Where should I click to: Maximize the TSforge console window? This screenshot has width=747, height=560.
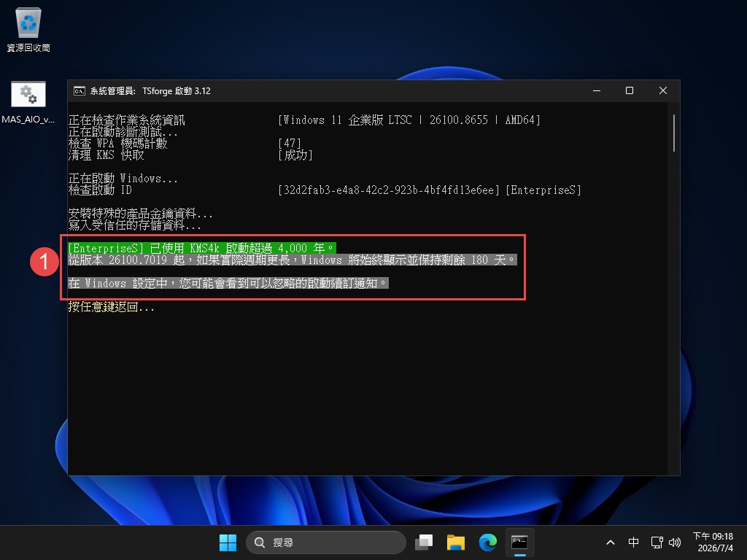(x=630, y=90)
